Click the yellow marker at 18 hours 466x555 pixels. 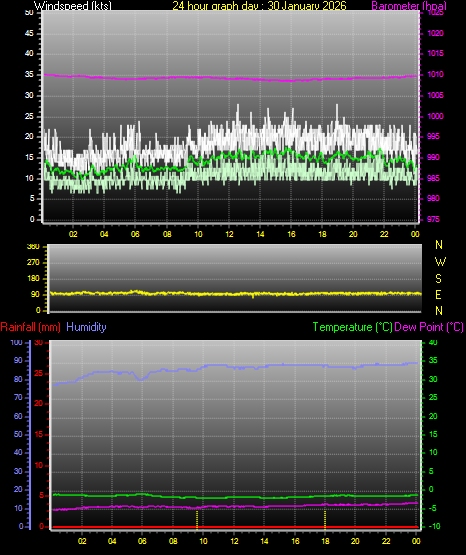(325, 519)
